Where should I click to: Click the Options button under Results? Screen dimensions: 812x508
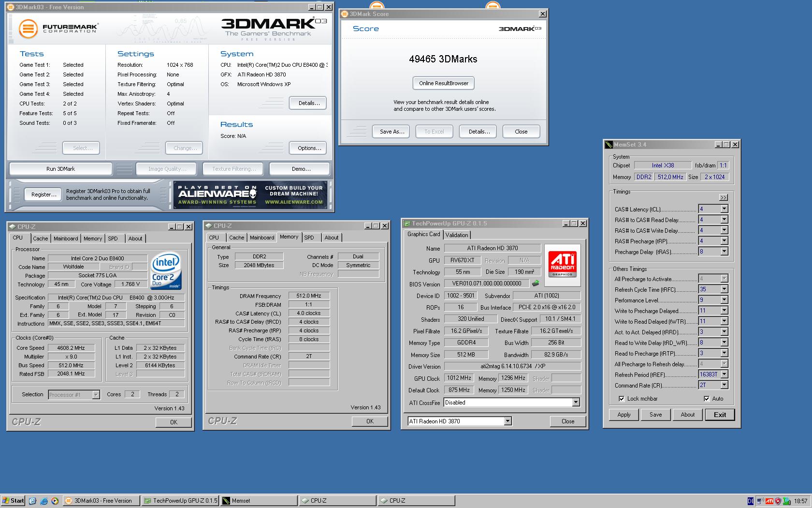pos(308,148)
